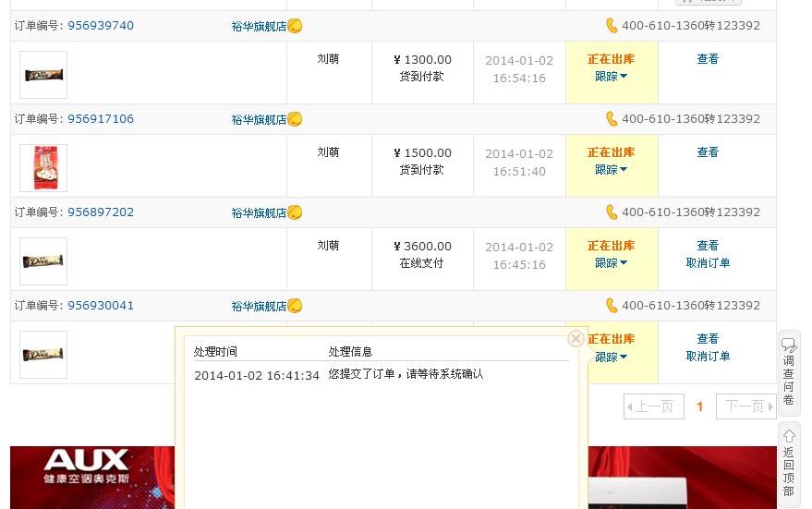Open the 调查问卷 survey sidebar button
This screenshot has height=509, width=812.
(x=789, y=372)
